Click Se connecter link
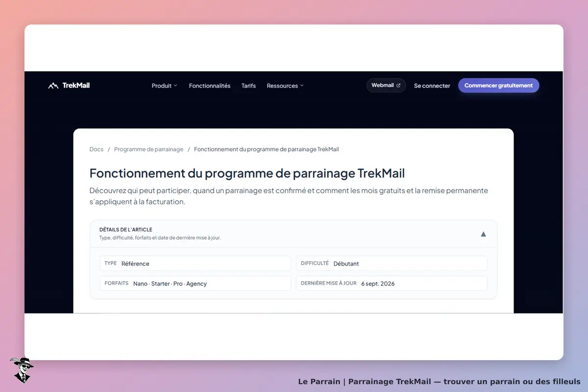Screen dimensions: 588x392 pyautogui.click(x=432, y=86)
